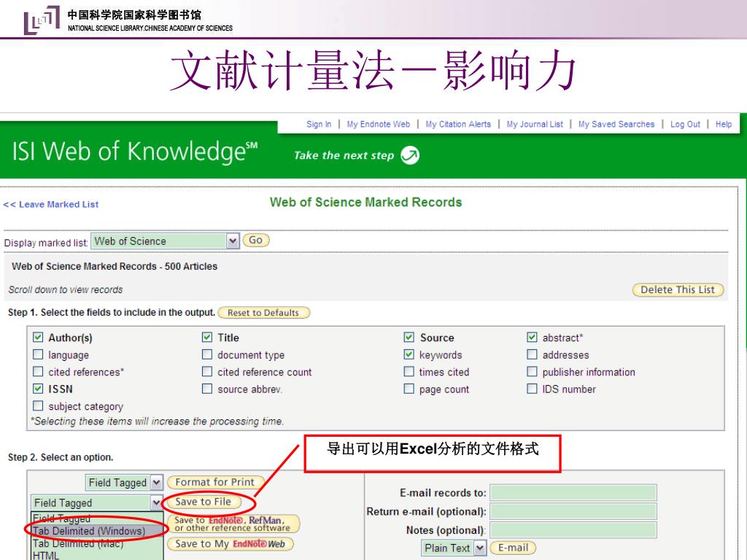The width and height of the screenshot is (747, 560).
Task: Click the Notes (optional) input field
Action: [573, 530]
